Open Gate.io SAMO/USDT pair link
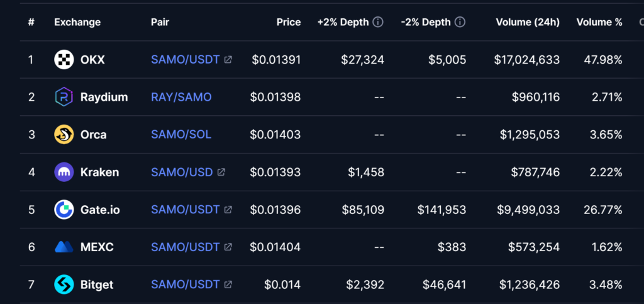 click(186, 210)
